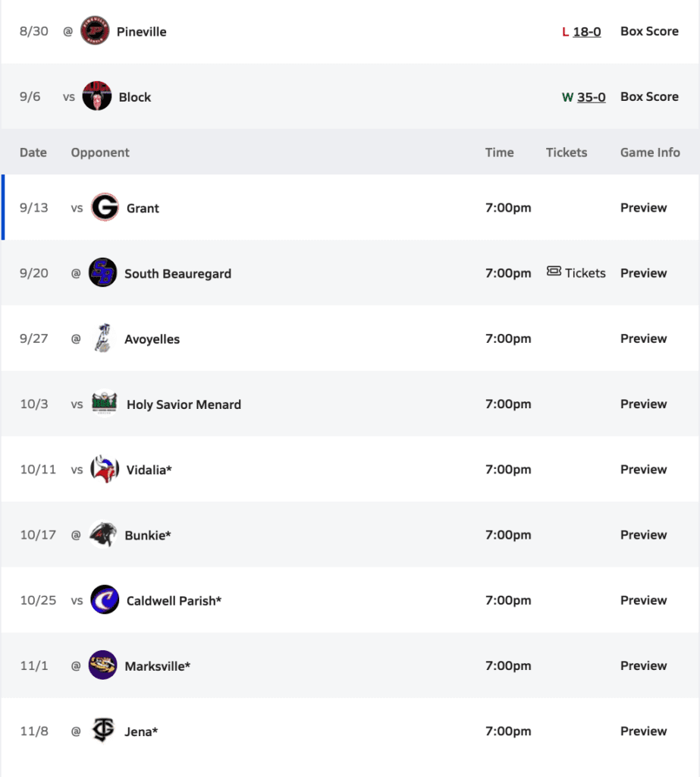Click the Block team logo
This screenshot has width=700, height=777.
97,96
